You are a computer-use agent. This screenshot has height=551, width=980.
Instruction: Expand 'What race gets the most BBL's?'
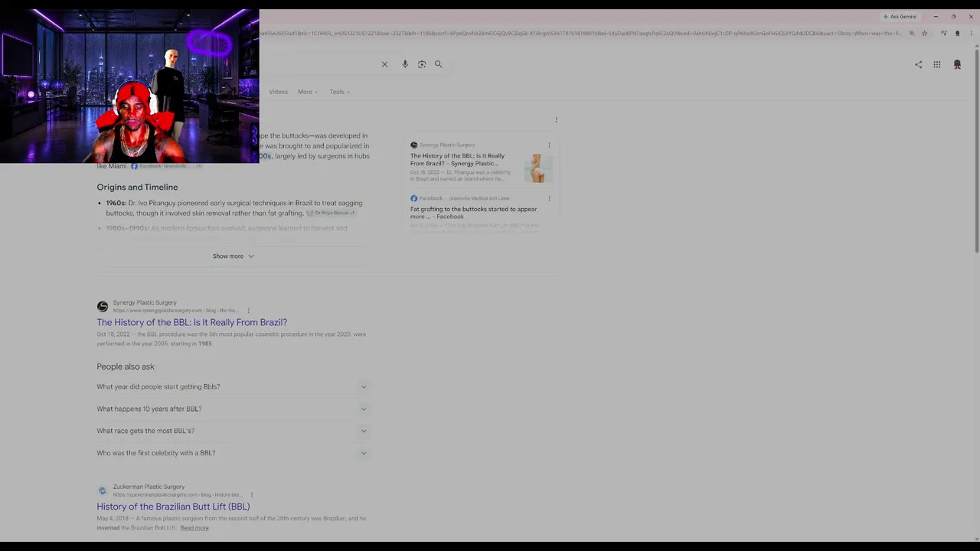(x=232, y=431)
